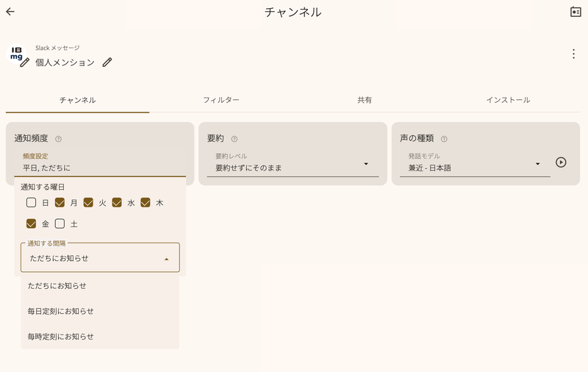Collapse the 通知する間隔 dropdown

tap(100, 258)
